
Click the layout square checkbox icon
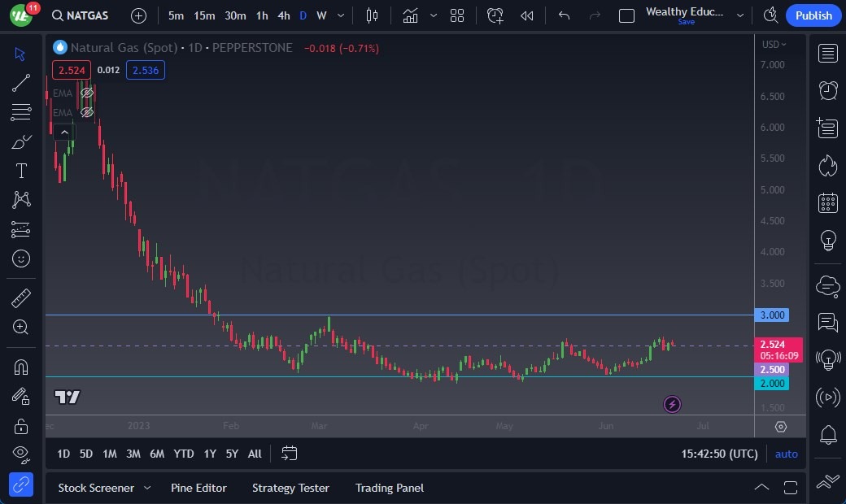tap(626, 15)
